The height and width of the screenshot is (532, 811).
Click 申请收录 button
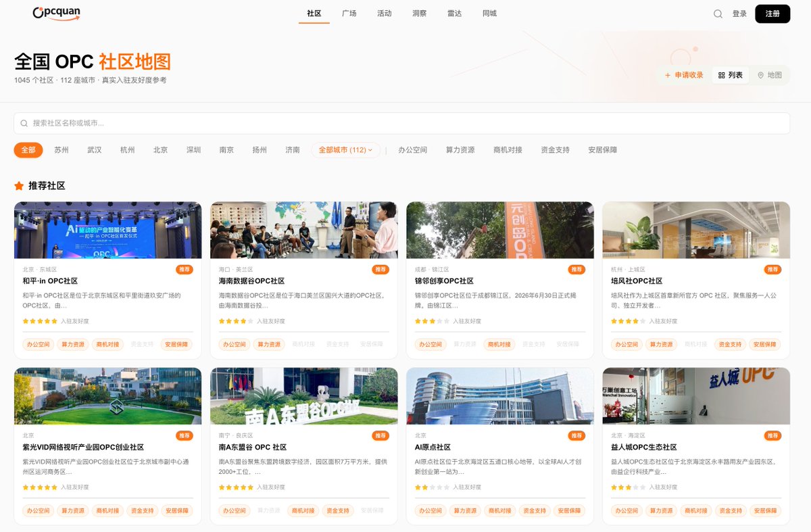tap(684, 75)
